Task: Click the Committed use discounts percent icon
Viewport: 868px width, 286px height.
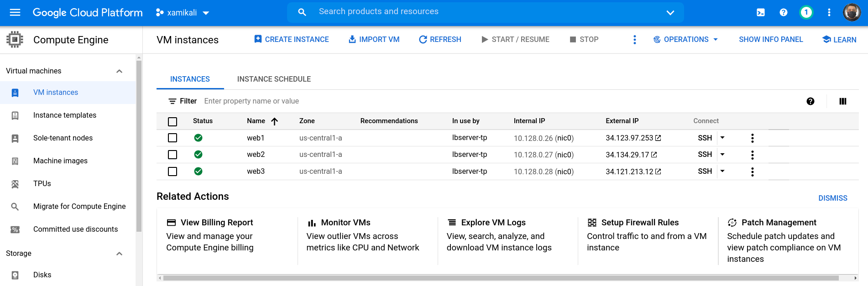Action: 15,229
